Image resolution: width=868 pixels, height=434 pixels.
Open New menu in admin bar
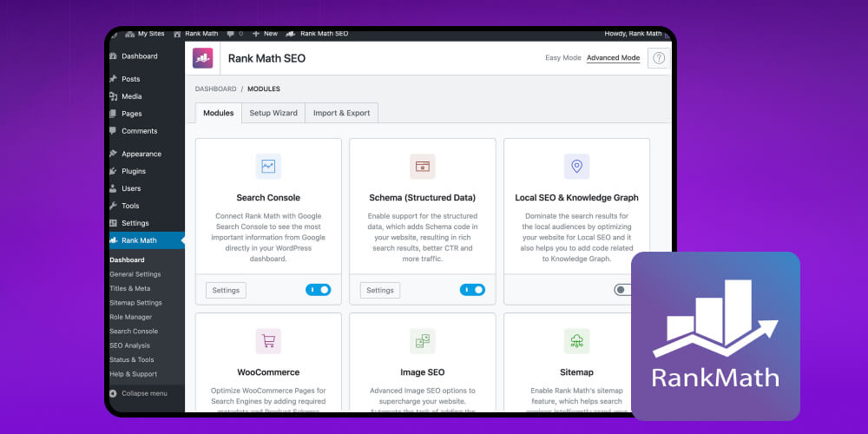coord(265,34)
